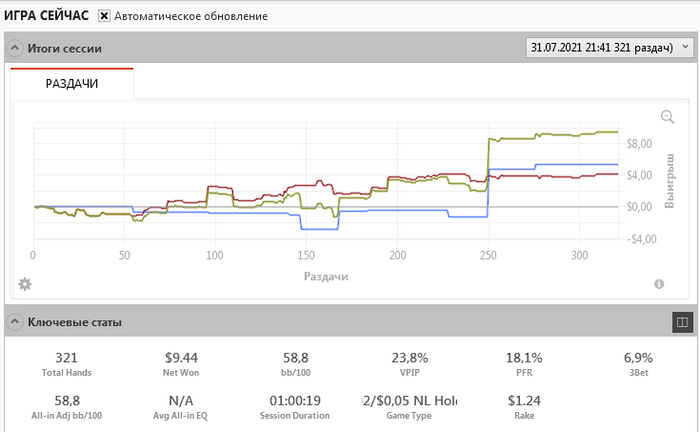
Task: Click the magnifier zoom icon on chart
Action: pos(668,117)
